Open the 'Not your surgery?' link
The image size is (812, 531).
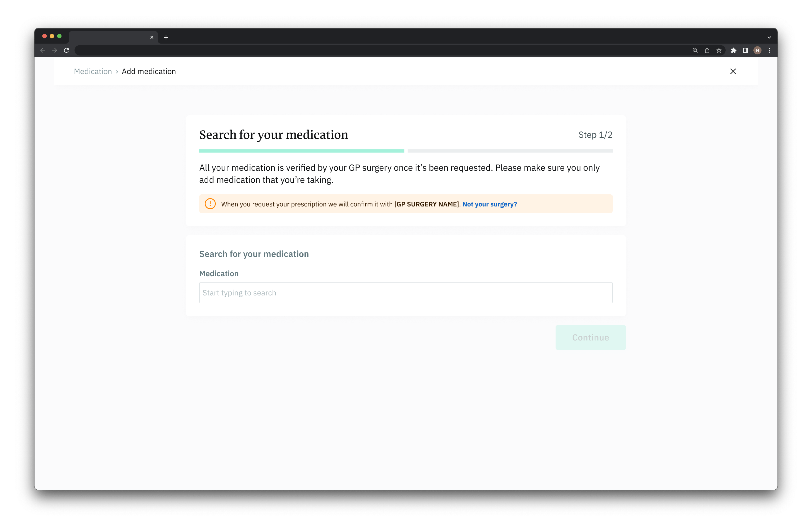point(489,204)
